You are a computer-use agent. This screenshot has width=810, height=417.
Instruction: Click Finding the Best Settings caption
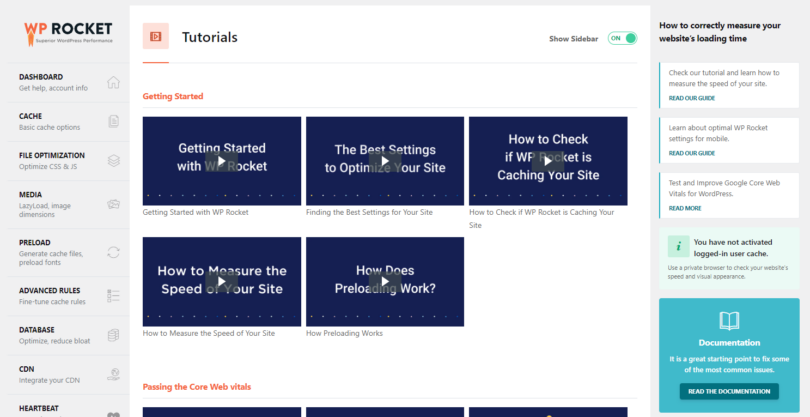(369, 212)
